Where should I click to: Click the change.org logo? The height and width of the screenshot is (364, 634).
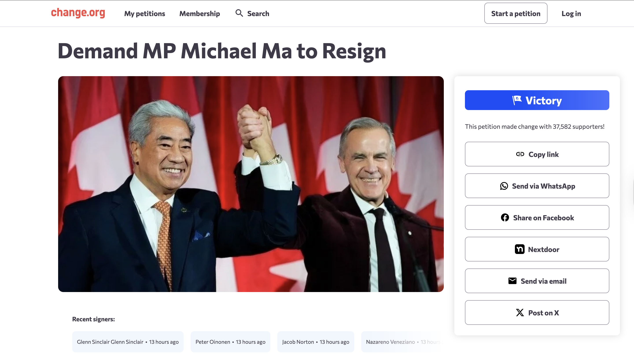click(78, 13)
